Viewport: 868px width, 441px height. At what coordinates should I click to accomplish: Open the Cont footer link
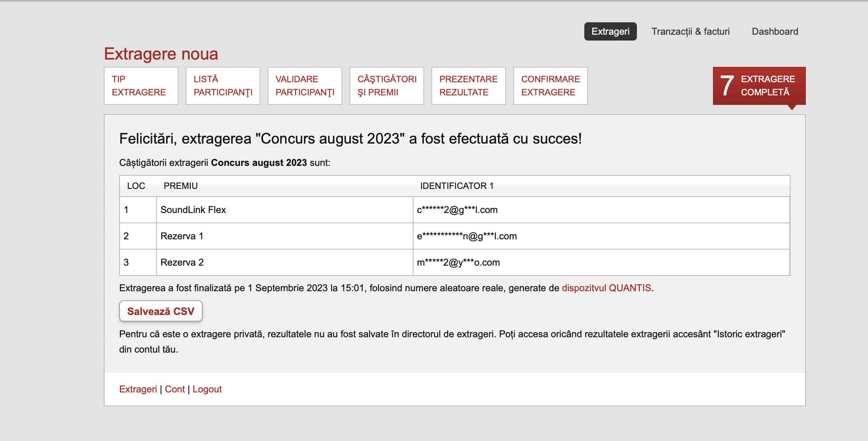(175, 389)
